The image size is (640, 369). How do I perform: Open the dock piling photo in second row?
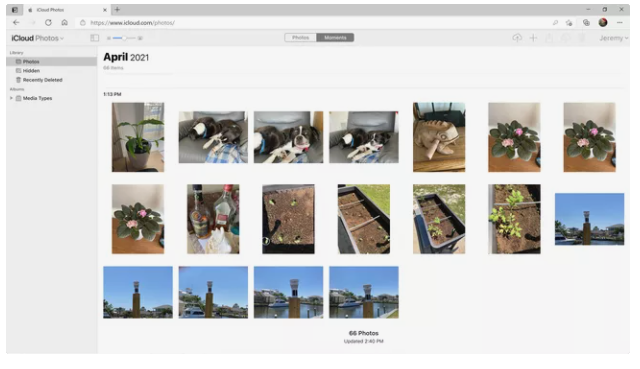pyautogui.click(x=589, y=219)
